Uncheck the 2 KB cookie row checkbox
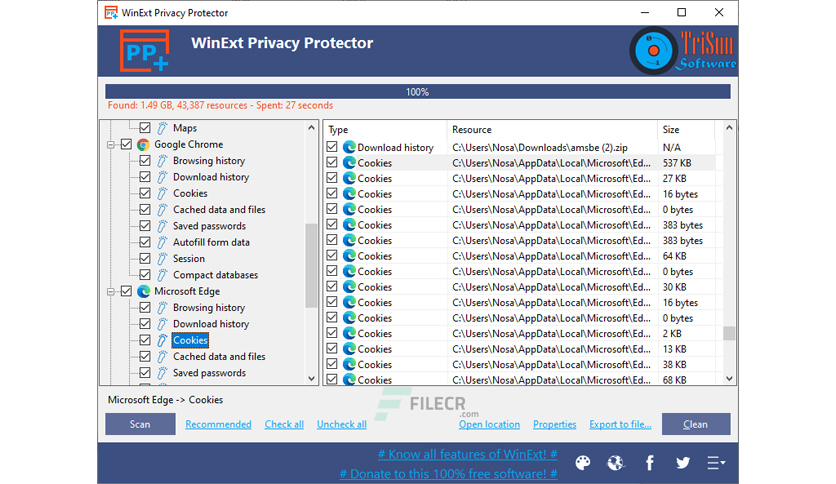Image resolution: width=836 pixels, height=484 pixels. (x=332, y=333)
